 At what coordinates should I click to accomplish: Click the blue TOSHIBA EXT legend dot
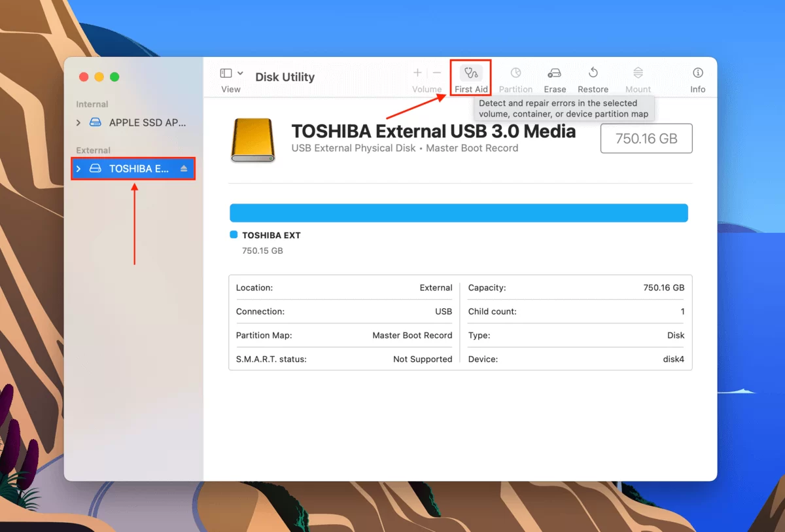[233, 234]
